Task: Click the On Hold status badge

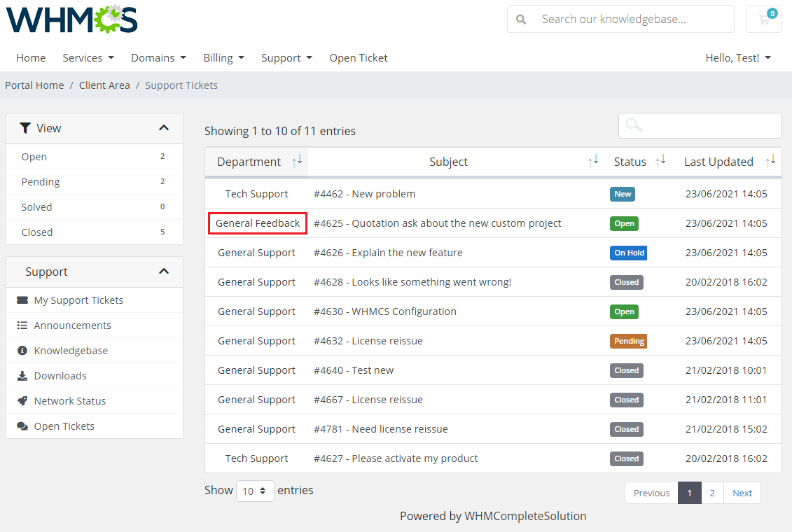Action: [629, 253]
